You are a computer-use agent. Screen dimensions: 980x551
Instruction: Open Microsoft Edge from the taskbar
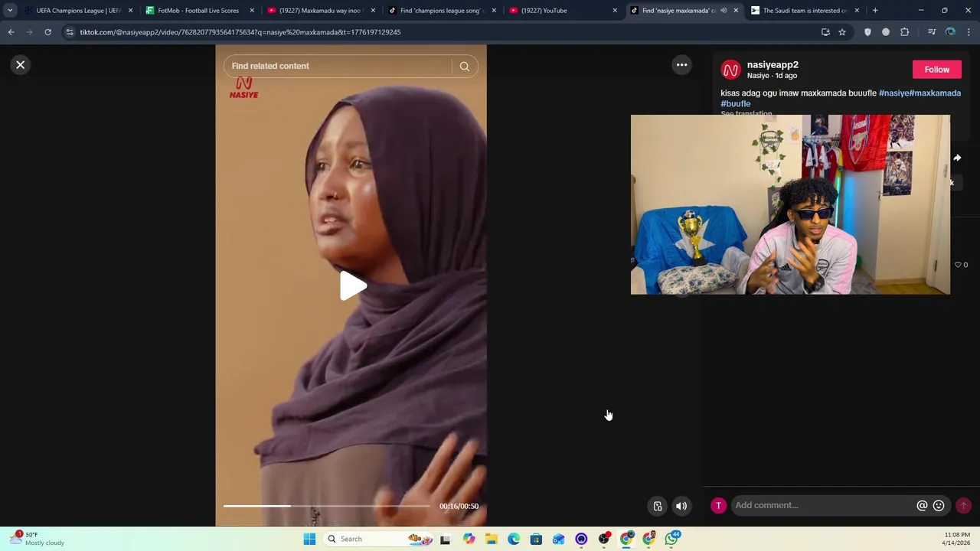[514, 539]
